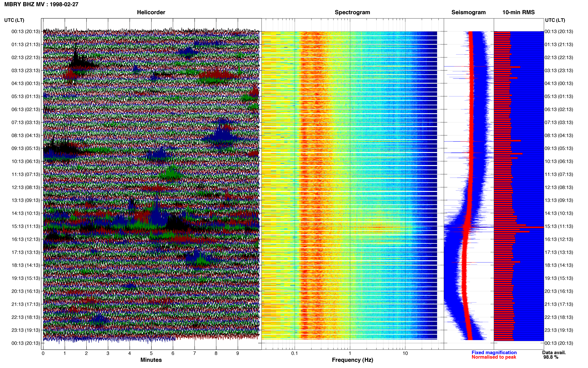Click the left time label '16:13 (12:13)'
Image resolution: width=588 pixels, height=368 pixels.
click(x=26, y=239)
